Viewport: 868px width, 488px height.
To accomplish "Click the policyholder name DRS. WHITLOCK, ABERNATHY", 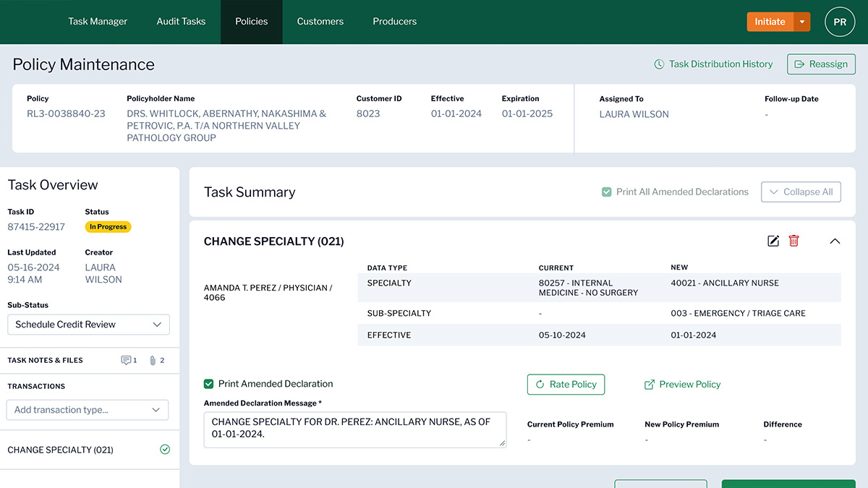I will click(x=226, y=126).
